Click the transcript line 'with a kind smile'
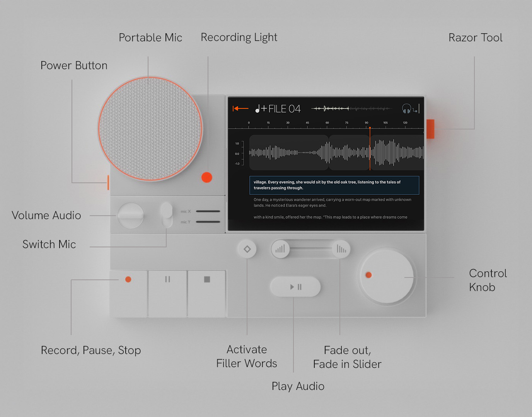The height and width of the screenshot is (417, 532). click(331, 217)
